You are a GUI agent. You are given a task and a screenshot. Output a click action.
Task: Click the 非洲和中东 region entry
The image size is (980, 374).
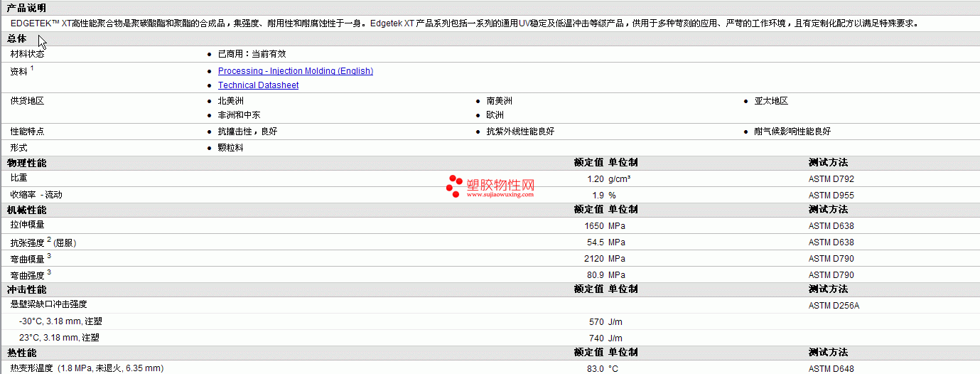(x=239, y=115)
